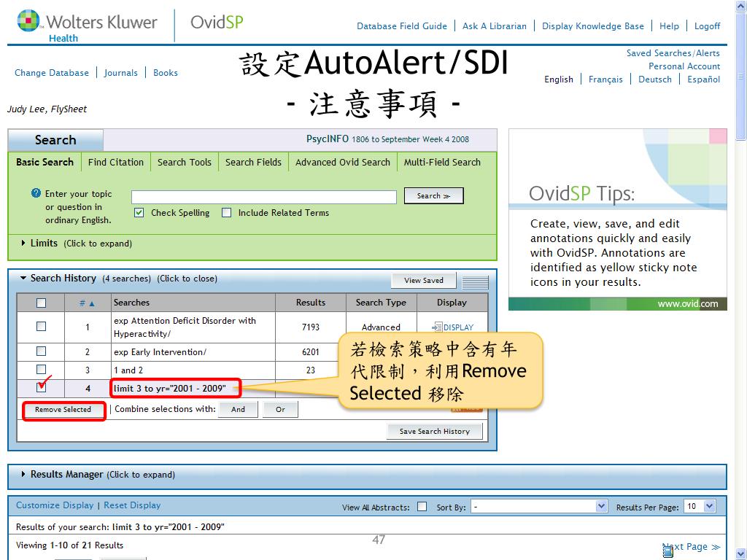Open the Multi-Field Search tab

click(x=442, y=162)
